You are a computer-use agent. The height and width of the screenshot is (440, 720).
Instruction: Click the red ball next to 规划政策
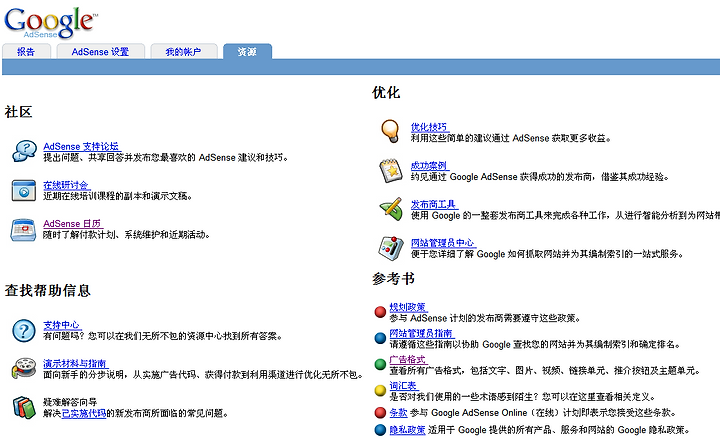(380, 312)
